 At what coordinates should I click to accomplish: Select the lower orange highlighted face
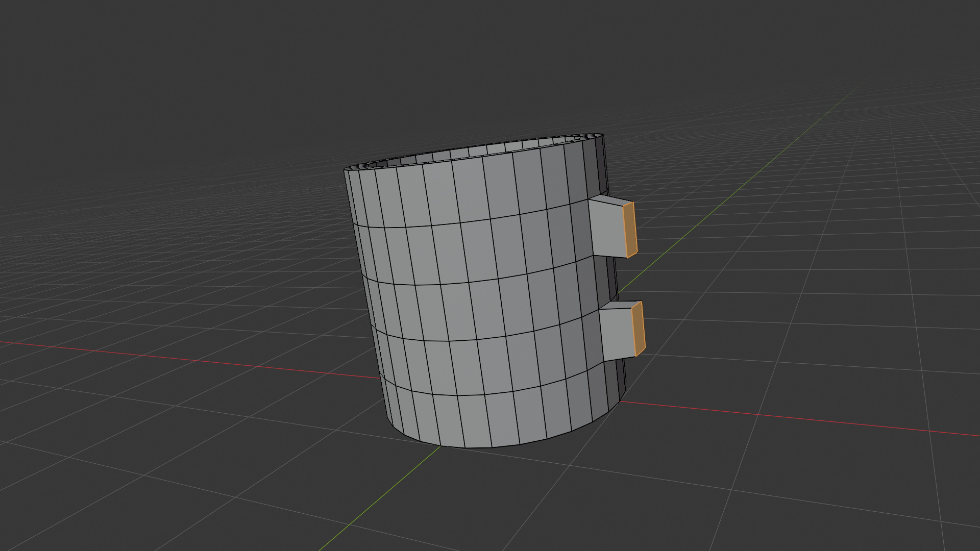click(638, 329)
